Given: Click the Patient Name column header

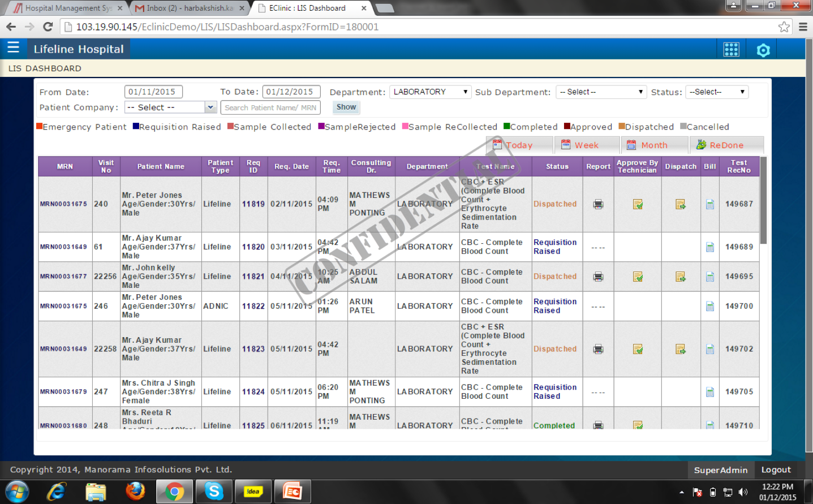Looking at the screenshot, I should [161, 166].
